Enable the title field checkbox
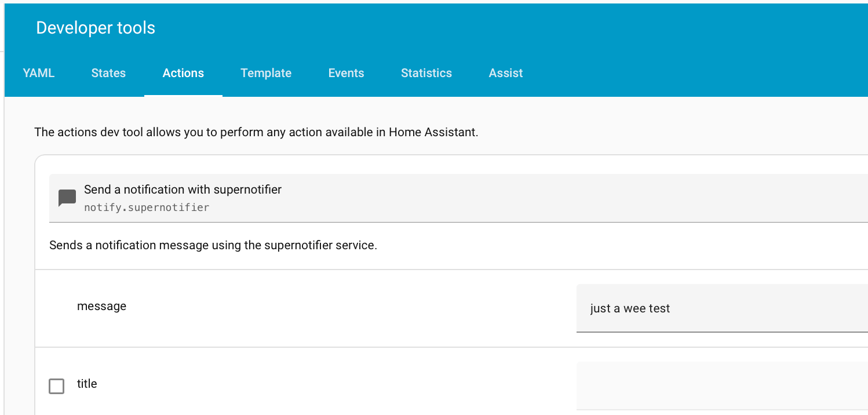The image size is (868, 415). [x=56, y=386]
